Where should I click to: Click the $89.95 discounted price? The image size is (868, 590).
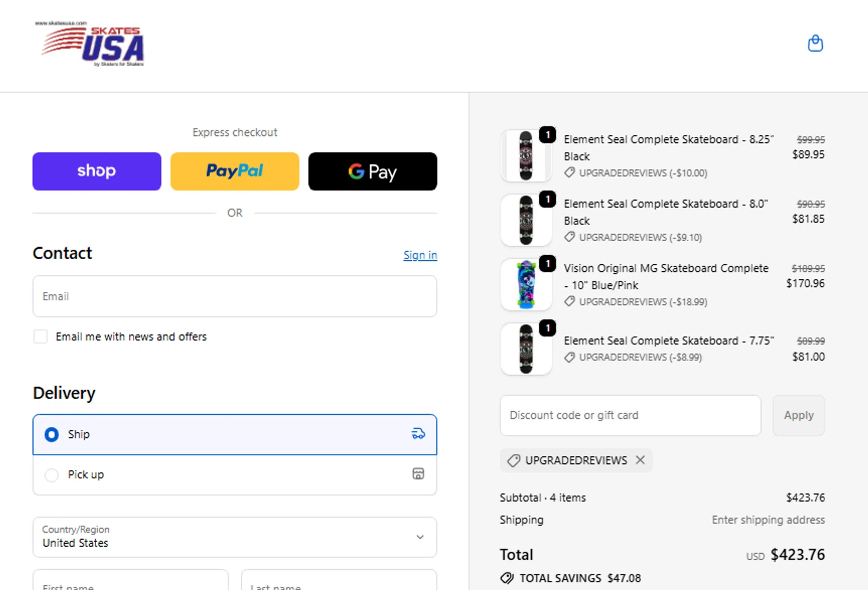point(808,154)
